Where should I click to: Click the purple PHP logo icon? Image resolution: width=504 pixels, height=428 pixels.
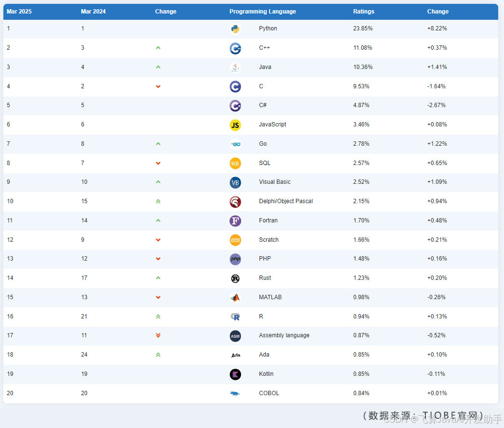click(x=235, y=259)
